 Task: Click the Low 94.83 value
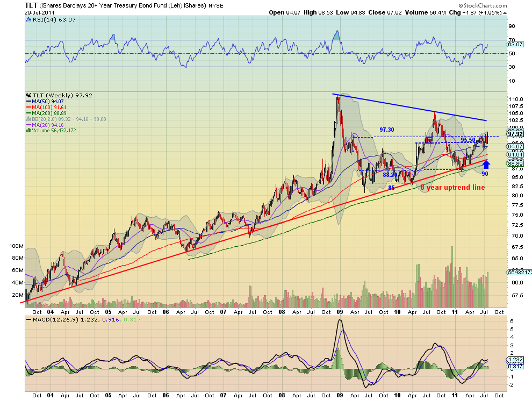click(350, 12)
